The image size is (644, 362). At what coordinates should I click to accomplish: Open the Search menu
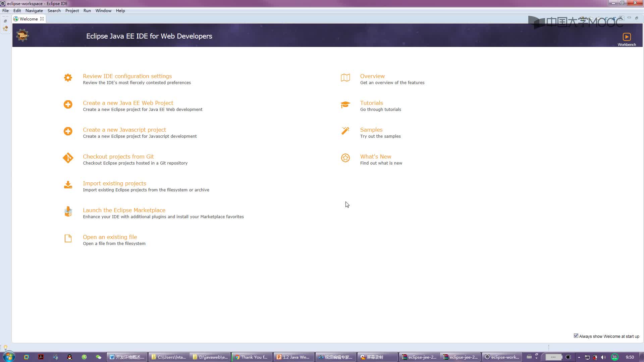click(54, 11)
